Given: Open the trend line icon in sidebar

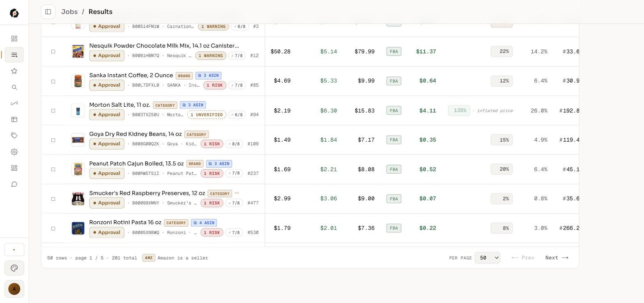Looking at the screenshot, I should (14, 103).
